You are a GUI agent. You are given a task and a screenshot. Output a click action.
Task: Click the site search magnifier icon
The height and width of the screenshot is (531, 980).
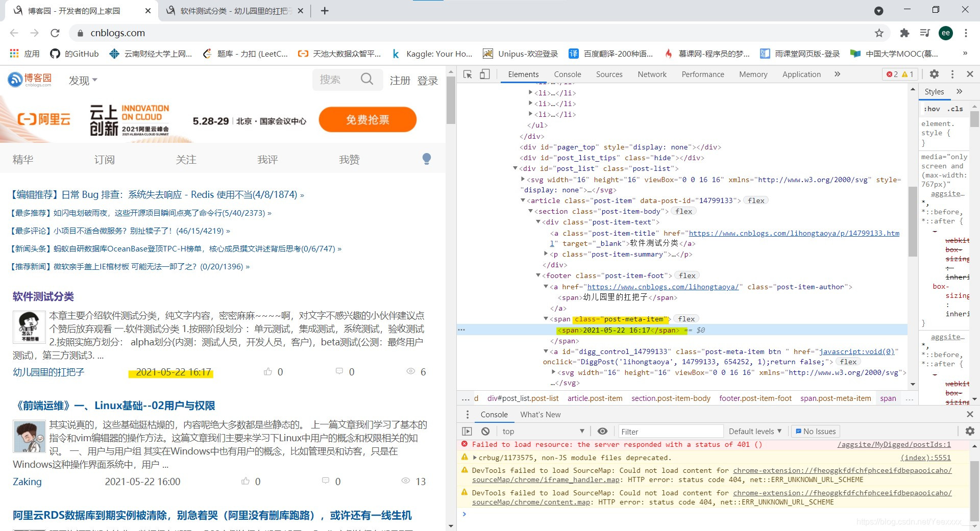pyautogui.click(x=367, y=79)
